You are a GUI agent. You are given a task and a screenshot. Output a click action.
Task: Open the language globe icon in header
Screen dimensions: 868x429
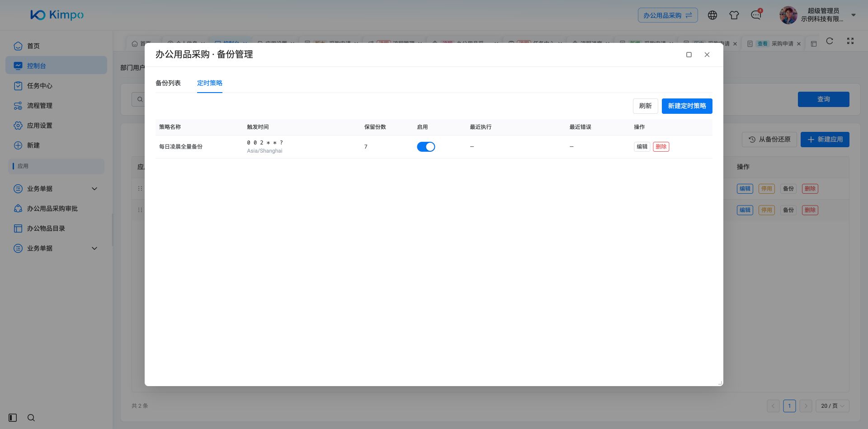(x=712, y=15)
